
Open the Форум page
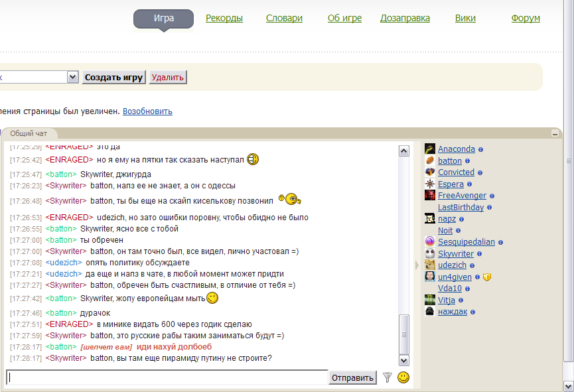526,18
